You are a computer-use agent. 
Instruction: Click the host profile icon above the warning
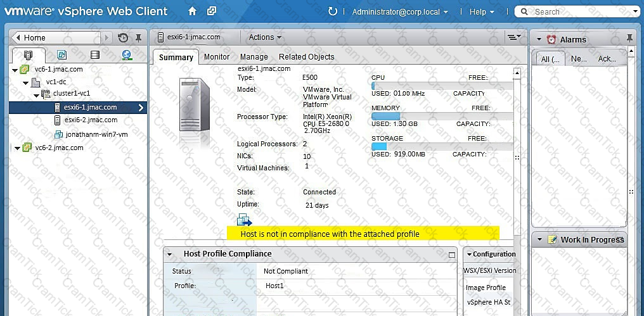coord(244,220)
